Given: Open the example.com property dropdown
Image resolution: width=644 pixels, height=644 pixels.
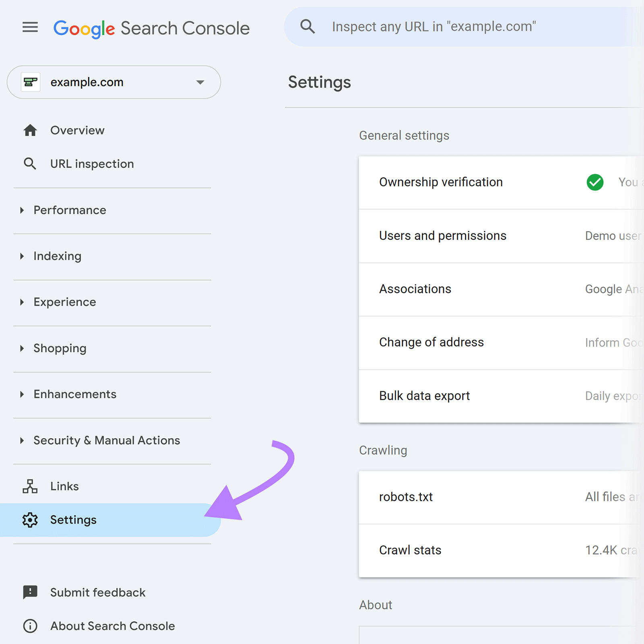Looking at the screenshot, I should pyautogui.click(x=200, y=82).
